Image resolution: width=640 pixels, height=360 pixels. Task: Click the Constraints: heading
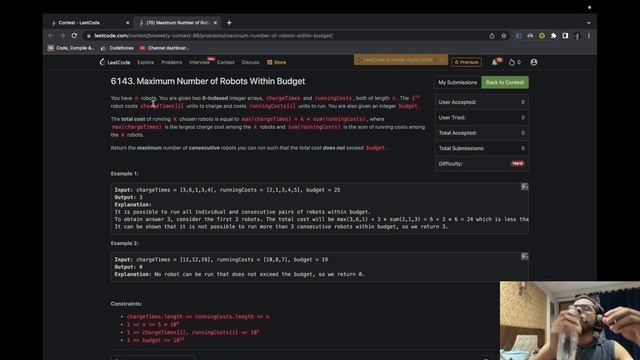pyautogui.click(x=127, y=304)
